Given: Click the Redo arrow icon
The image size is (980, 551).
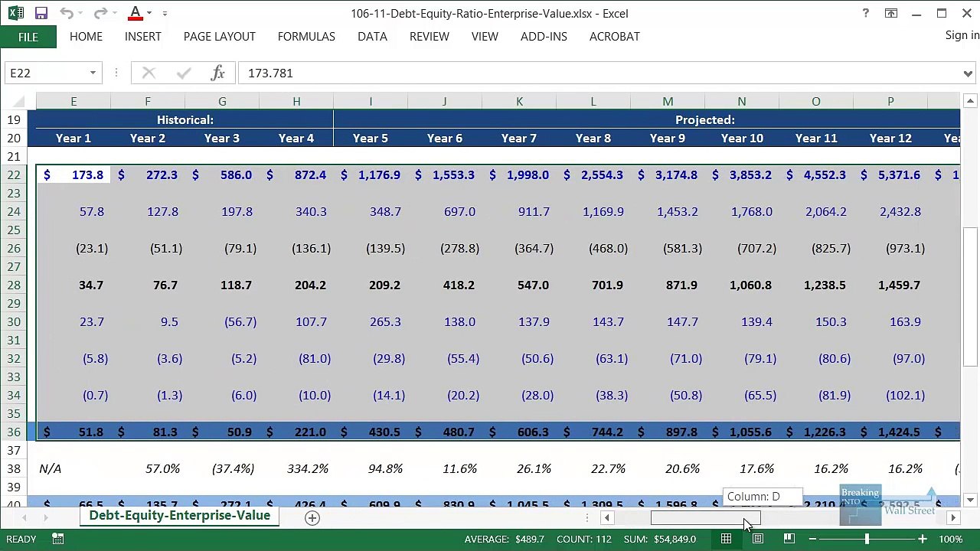Looking at the screenshot, I should tap(100, 13).
